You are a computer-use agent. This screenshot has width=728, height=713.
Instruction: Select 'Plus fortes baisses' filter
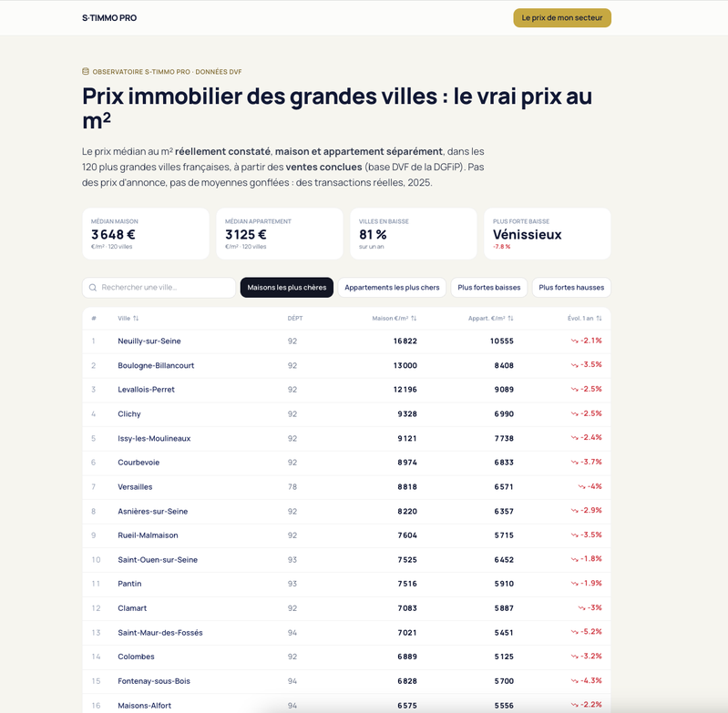[489, 288]
